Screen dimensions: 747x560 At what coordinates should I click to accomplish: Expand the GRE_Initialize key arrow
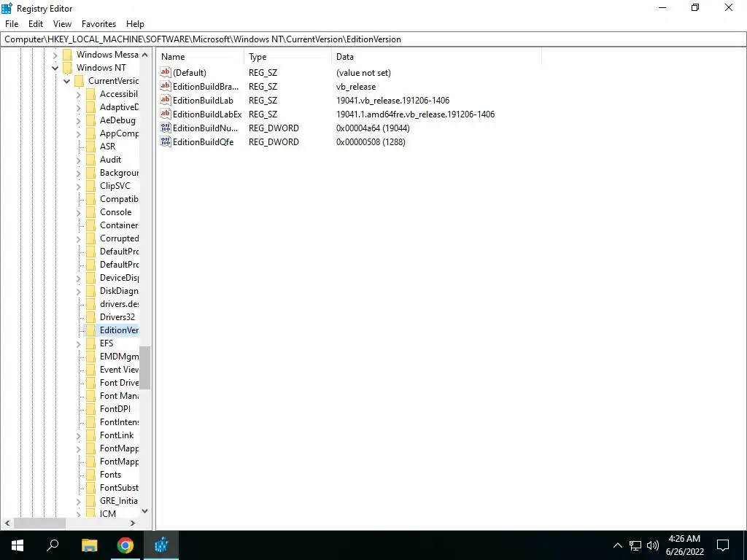point(79,501)
